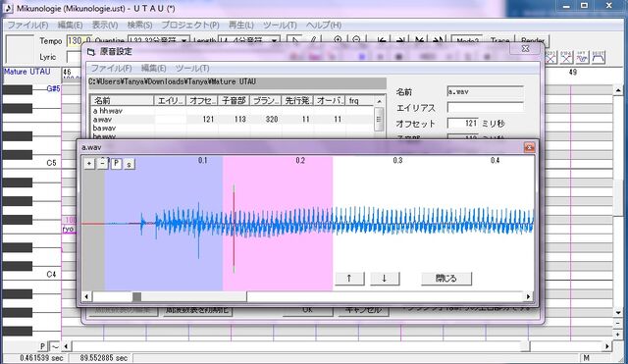
Task: Click the オフセット field showing 121
Action: point(462,124)
